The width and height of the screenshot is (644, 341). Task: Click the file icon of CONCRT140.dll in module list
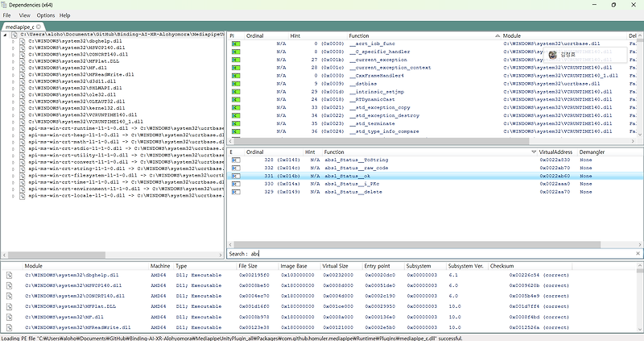click(x=10, y=296)
